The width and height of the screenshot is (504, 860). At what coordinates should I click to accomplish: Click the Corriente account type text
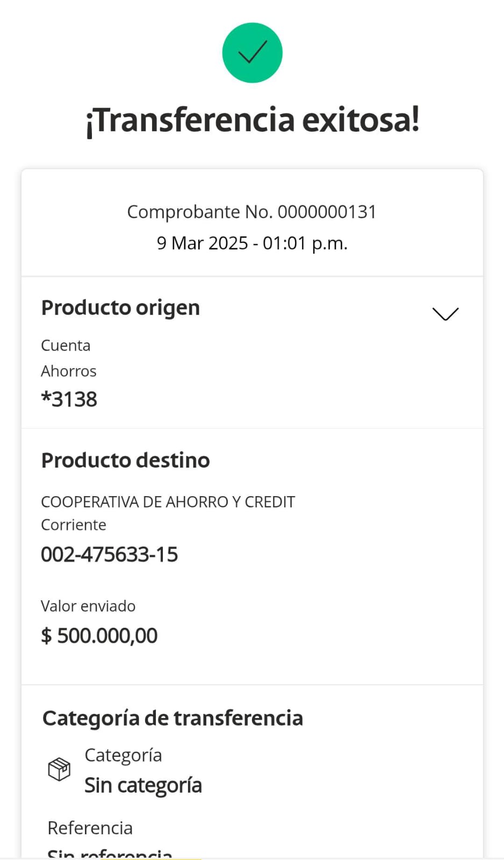click(74, 525)
